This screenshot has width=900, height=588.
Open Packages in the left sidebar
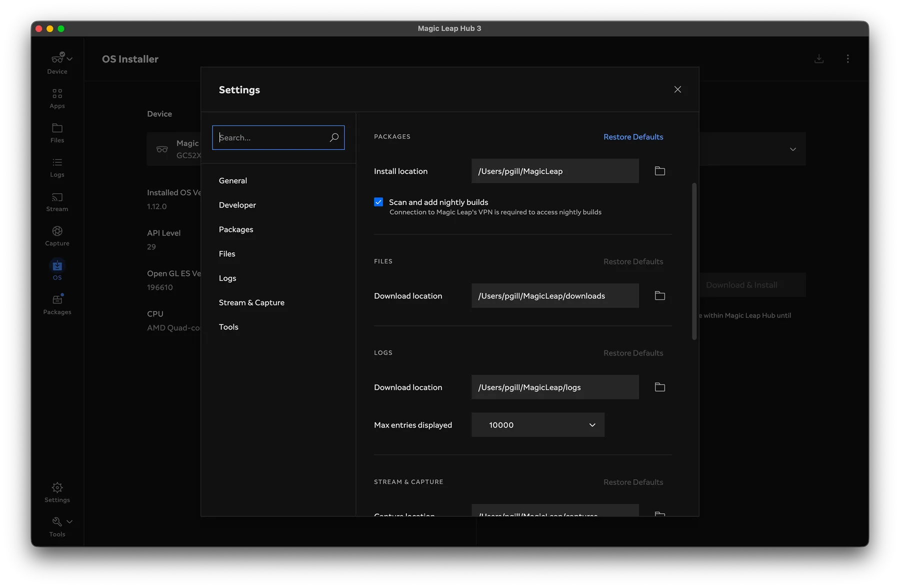[x=57, y=304]
